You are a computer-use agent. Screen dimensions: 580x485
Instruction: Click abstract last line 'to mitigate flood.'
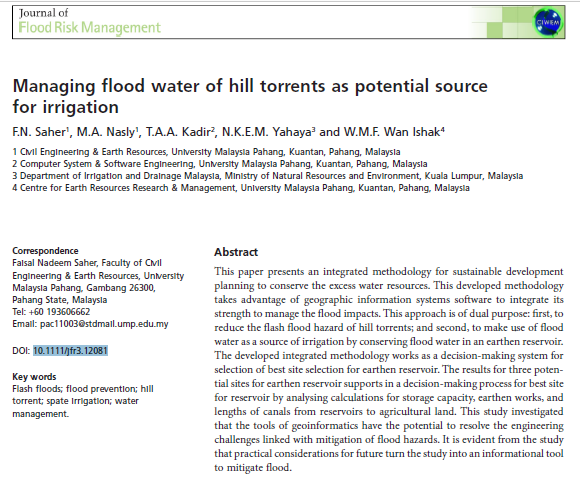253,468
